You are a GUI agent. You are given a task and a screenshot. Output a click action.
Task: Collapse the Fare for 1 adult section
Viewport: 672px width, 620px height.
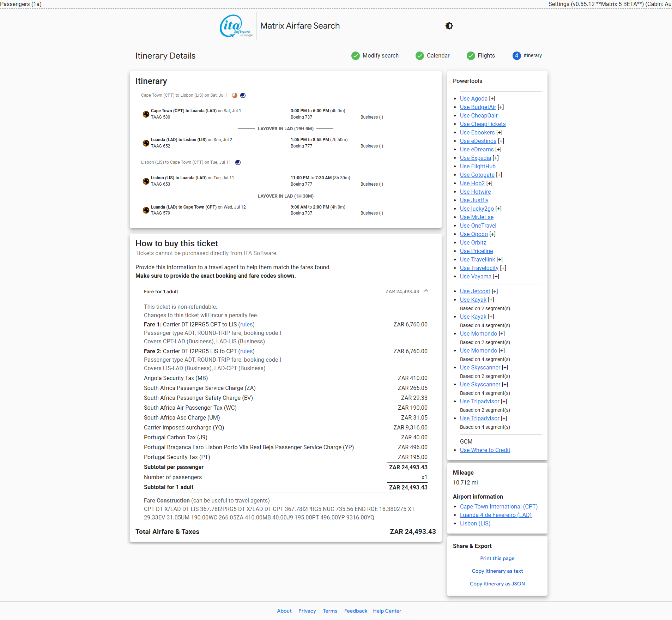[x=426, y=291]
